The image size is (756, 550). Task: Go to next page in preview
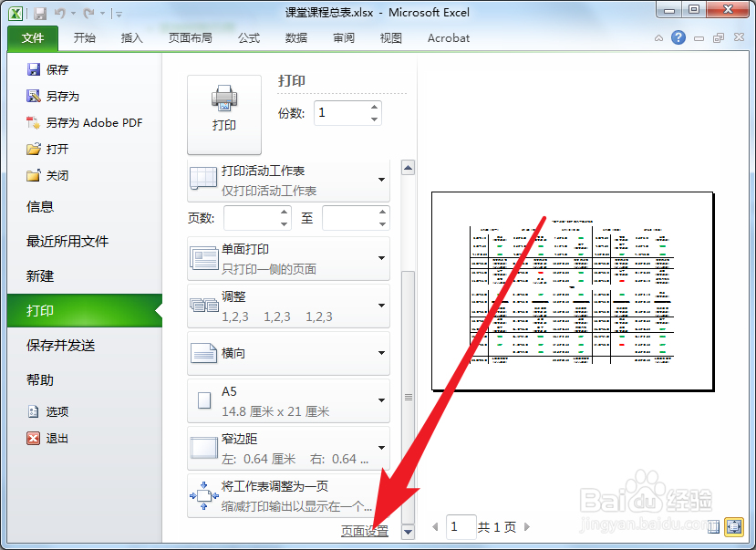point(527,527)
